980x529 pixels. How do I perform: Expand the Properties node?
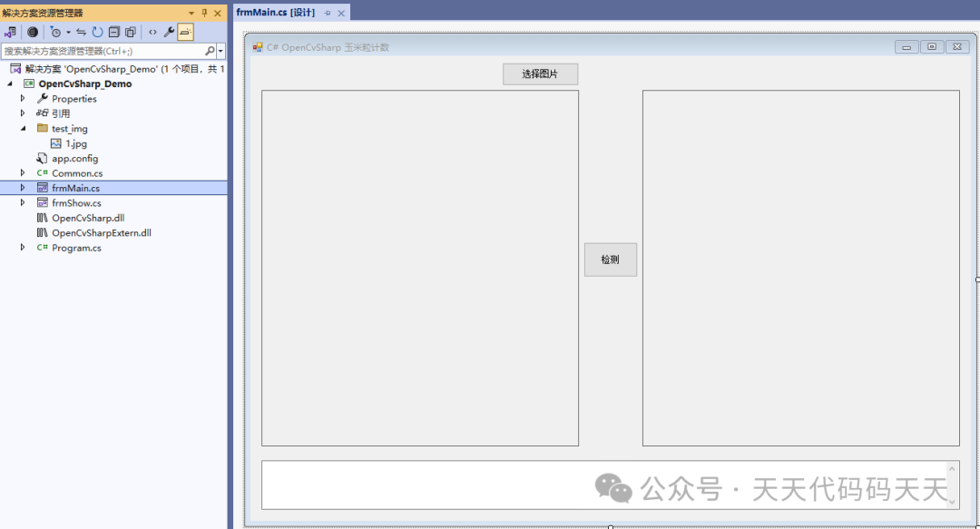click(x=23, y=98)
